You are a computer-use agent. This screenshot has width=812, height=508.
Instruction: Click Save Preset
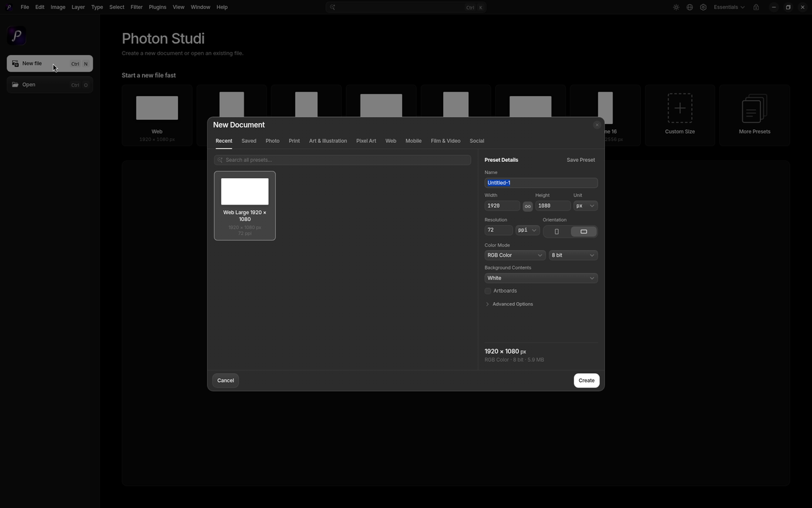(581, 160)
